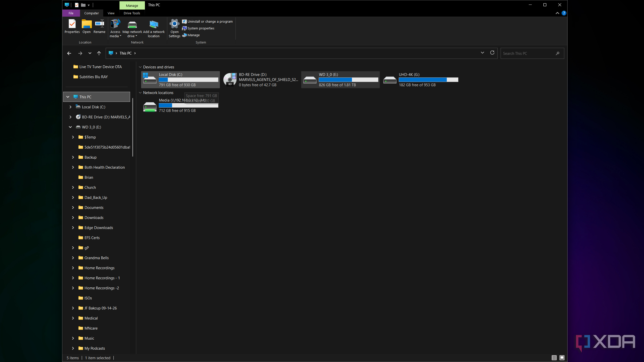This screenshot has width=644, height=362.
Task: Collapse the Network locations group
Action: coord(140,93)
